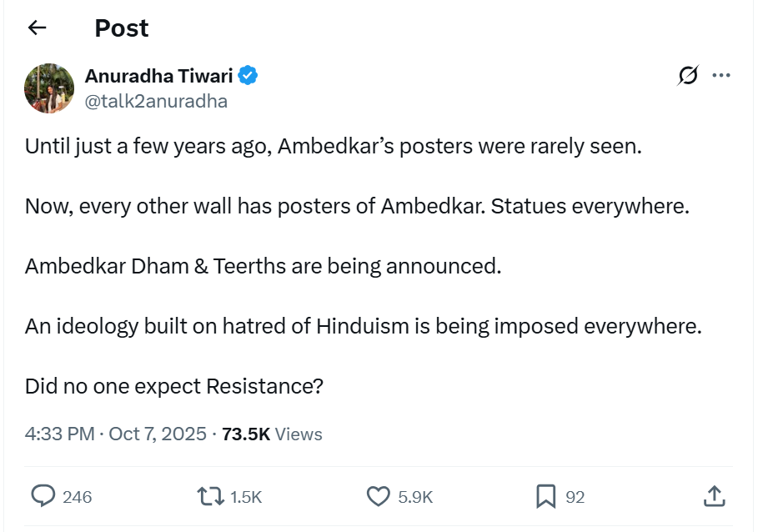View the 73.5K Views analytics
The width and height of the screenshot is (768, 532).
(x=272, y=434)
